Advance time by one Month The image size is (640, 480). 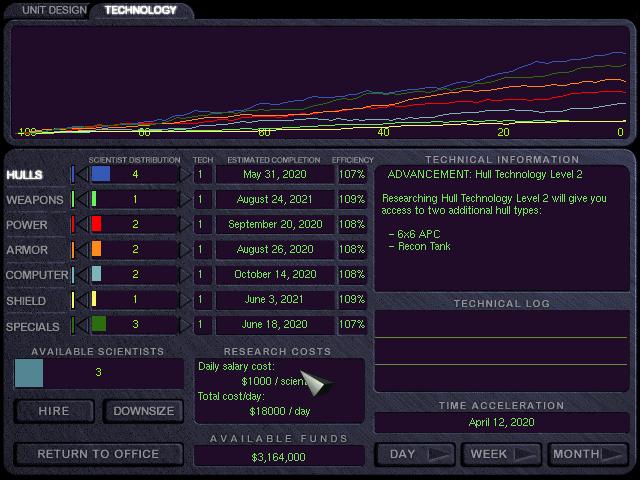(x=588, y=454)
